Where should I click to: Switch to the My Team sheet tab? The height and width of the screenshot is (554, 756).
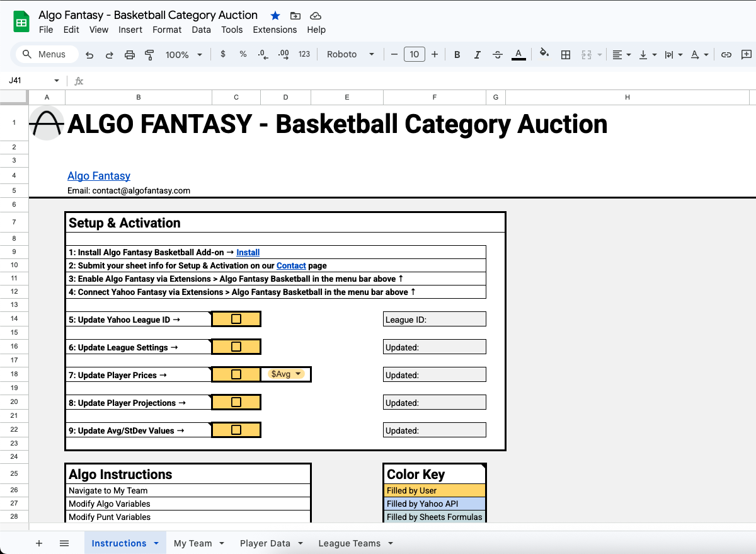(x=192, y=543)
